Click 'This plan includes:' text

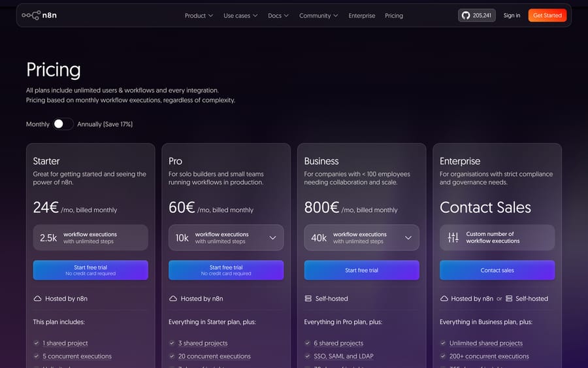pyautogui.click(x=59, y=322)
